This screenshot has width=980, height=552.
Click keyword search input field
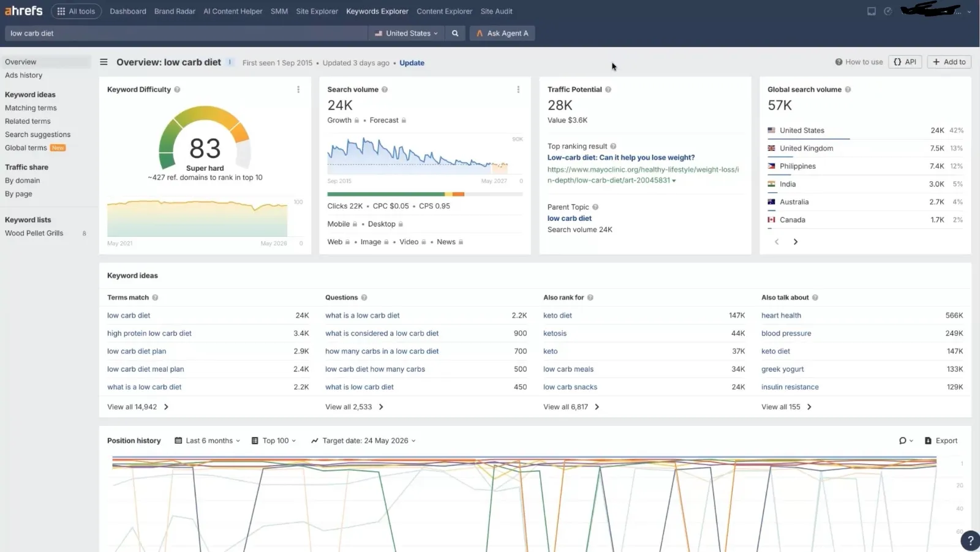[187, 34]
